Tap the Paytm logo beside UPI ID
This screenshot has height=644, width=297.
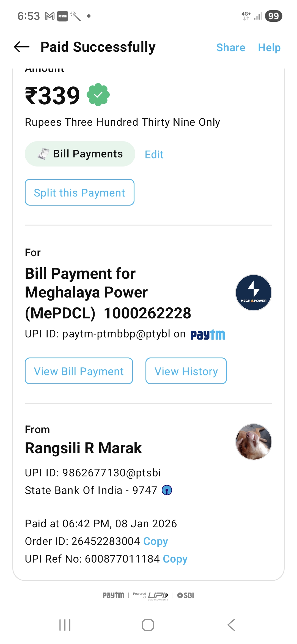click(x=208, y=335)
